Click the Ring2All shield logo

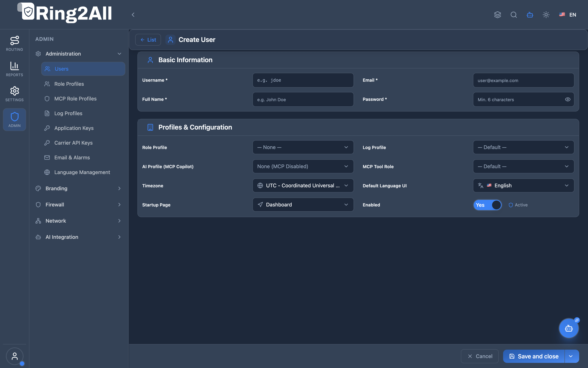click(28, 11)
